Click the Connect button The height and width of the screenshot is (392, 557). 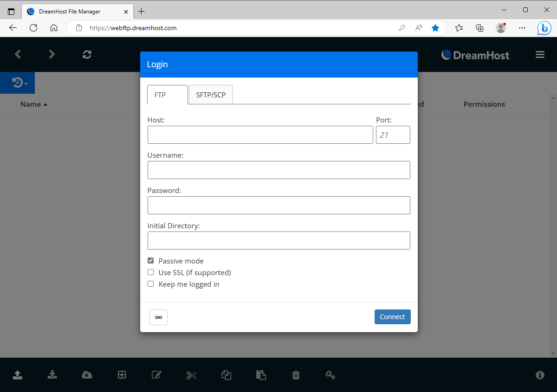coord(393,317)
